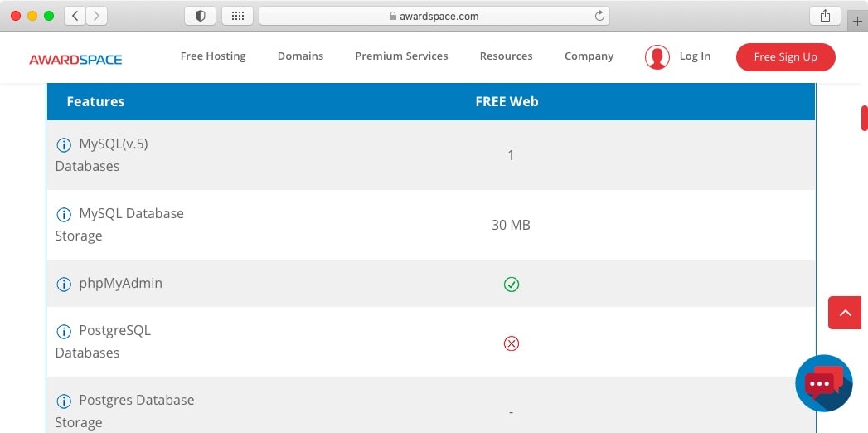
Task: Click the red scroll-to-top arrow button
Action: [x=845, y=313]
